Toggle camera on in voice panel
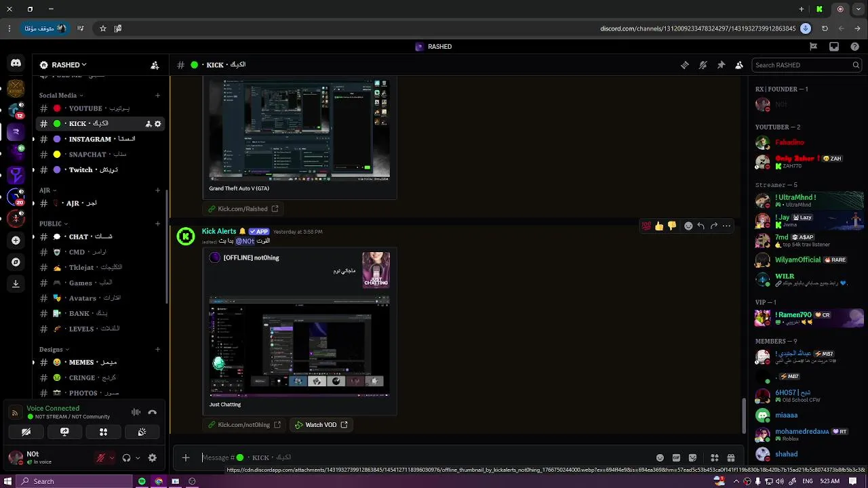 click(x=26, y=432)
